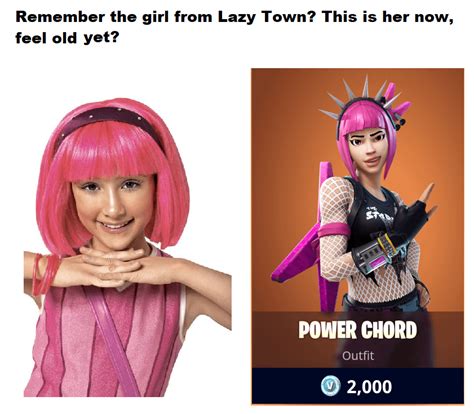This screenshot has height=414, width=474.
Task: Click 'feel old yet?' text line
Action: coord(67,39)
